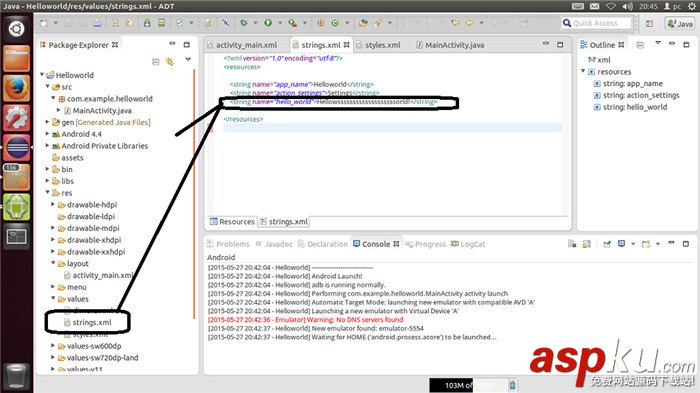The width and height of the screenshot is (700, 393).
Task: Switch to the Progress tab
Action: click(x=425, y=244)
